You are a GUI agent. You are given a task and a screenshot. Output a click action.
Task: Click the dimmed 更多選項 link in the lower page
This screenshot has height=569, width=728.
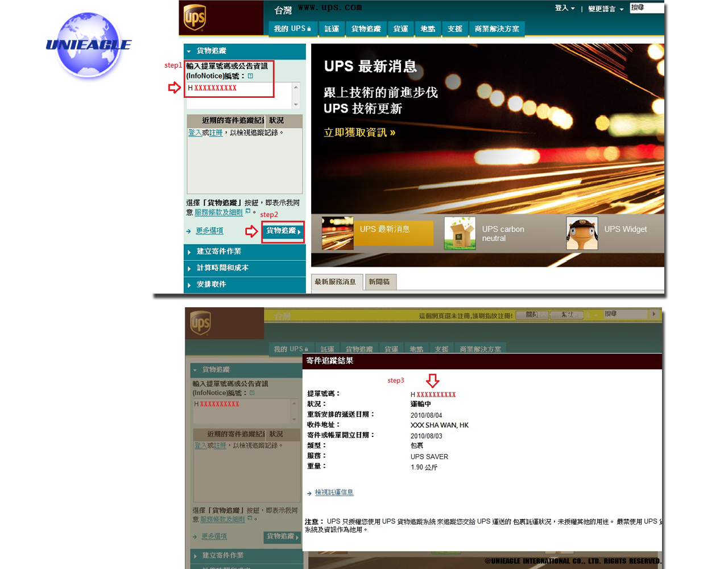214,537
